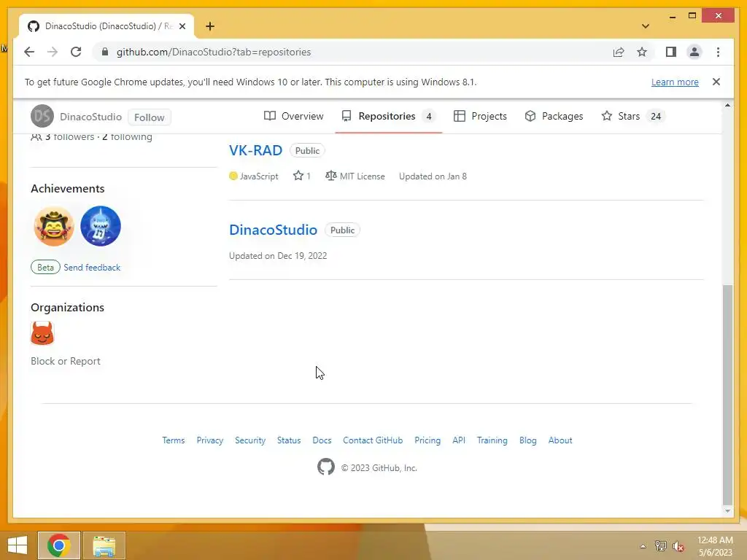Open the taskbar clock showing 12:48 AM
This screenshot has width=747, height=560.
point(715,545)
